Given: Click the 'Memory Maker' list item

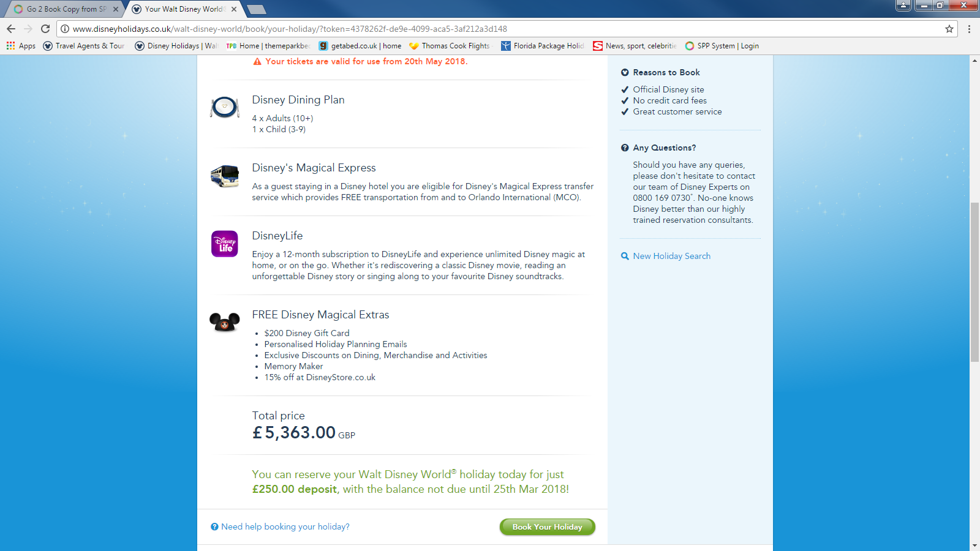Looking at the screenshot, I should pyautogui.click(x=294, y=366).
